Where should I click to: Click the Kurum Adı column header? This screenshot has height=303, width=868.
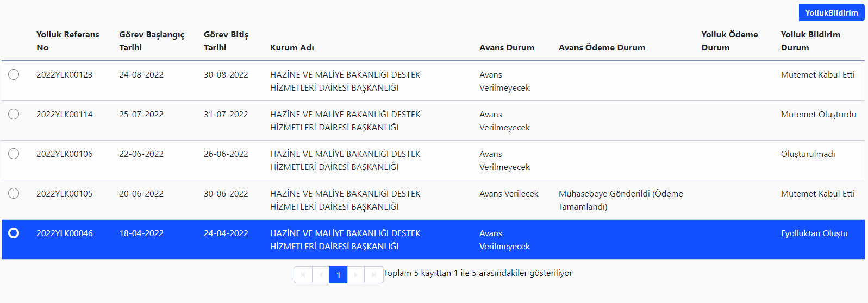point(292,47)
